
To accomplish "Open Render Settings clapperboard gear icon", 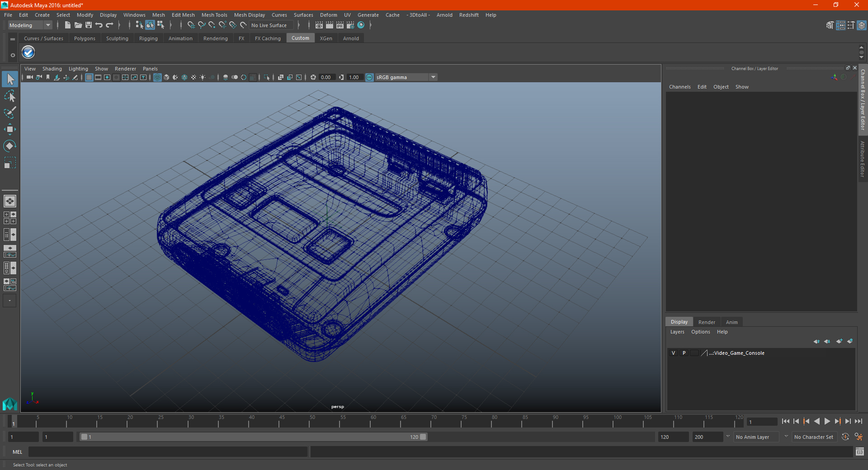I will pyautogui.click(x=350, y=25).
